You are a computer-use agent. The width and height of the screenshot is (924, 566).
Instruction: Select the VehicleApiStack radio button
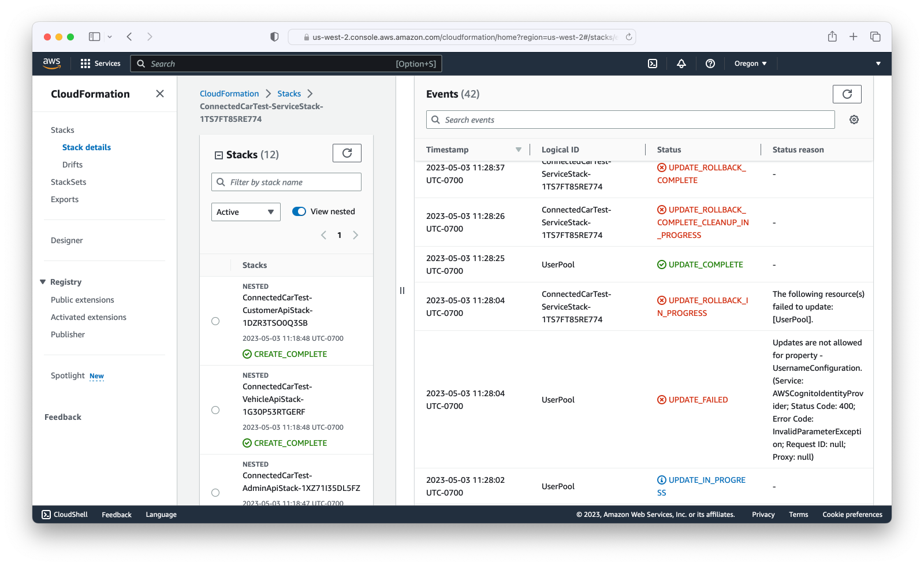(215, 410)
